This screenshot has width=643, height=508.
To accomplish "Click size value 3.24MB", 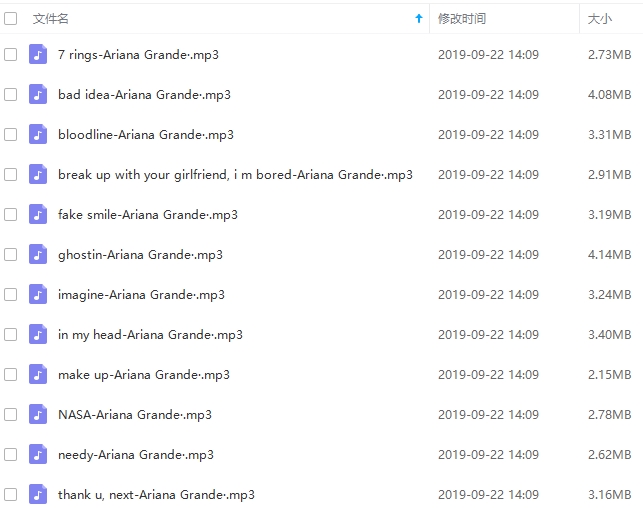I will (x=609, y=294).
